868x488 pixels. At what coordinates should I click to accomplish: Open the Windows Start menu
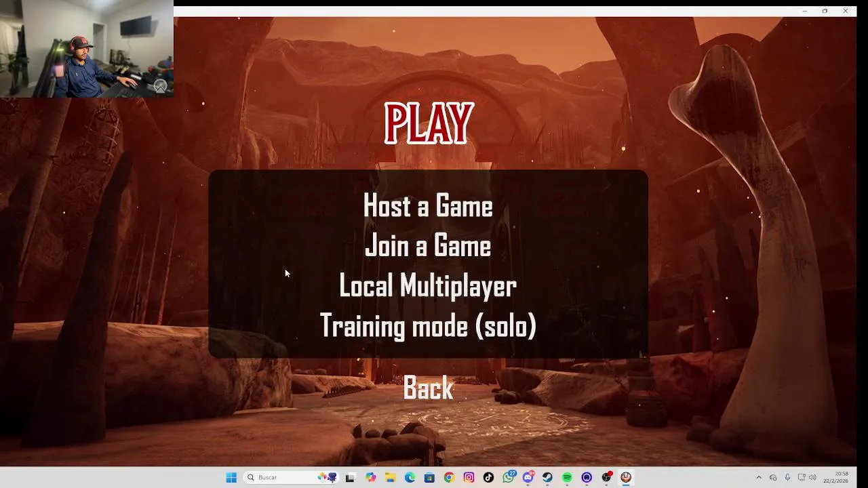click(x=231, y=477)
